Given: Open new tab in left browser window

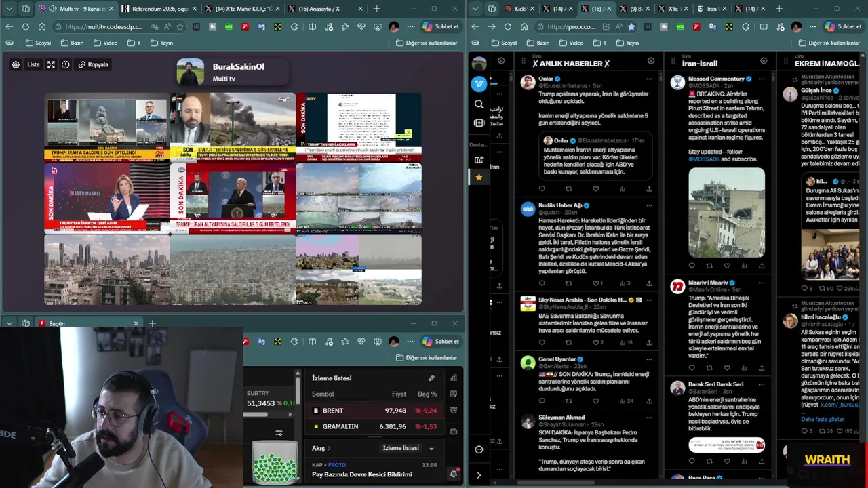Looking at the screenshot, I should (x=377, y=9).
